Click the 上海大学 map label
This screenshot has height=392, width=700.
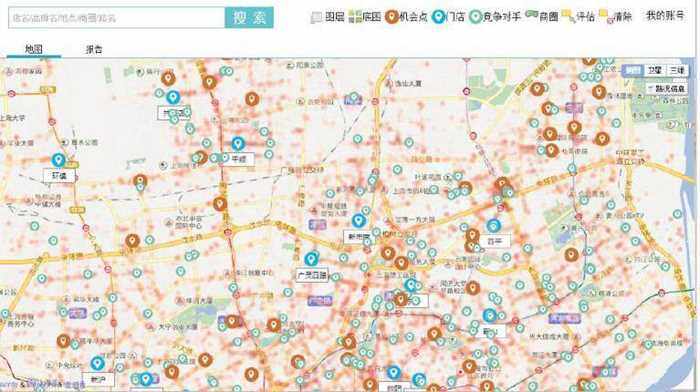[x=12, y=118]
